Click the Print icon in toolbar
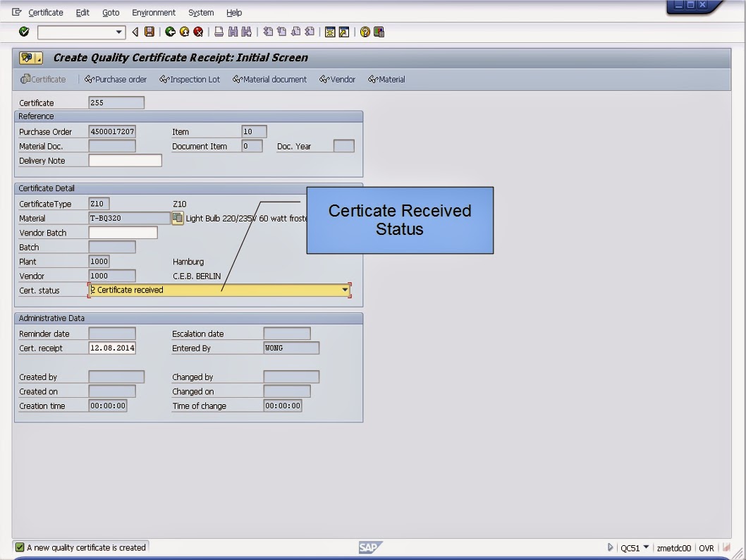746x560 pixels. (219, 32)
